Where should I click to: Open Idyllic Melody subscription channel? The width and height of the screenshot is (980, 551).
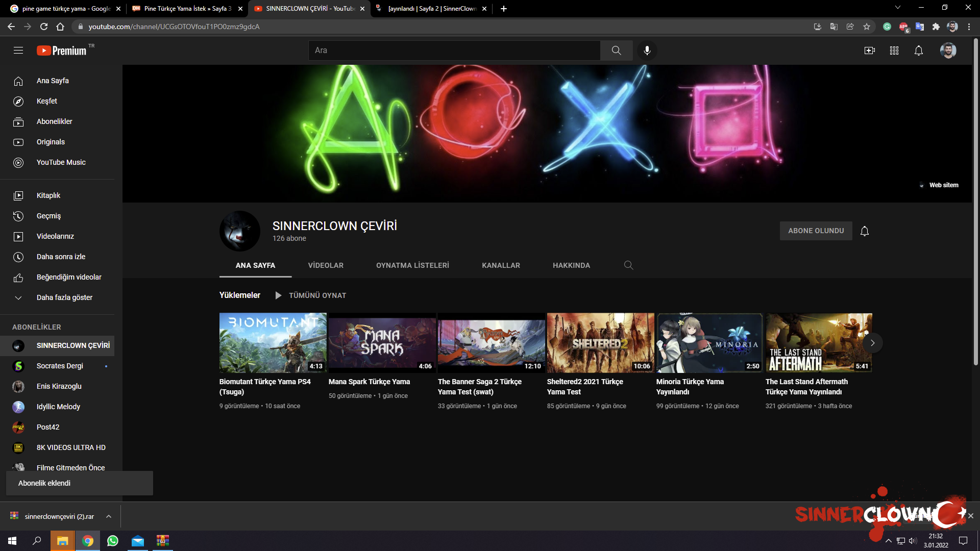pos(57,407)
